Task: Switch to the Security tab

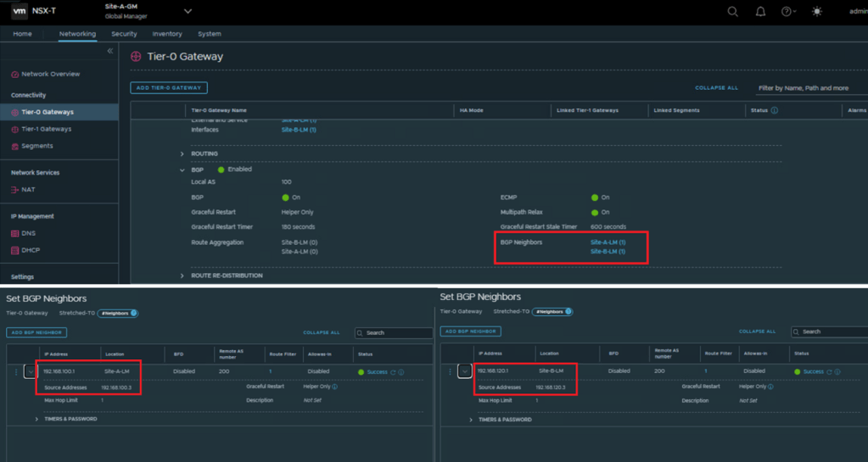Action: click(124, 34)
